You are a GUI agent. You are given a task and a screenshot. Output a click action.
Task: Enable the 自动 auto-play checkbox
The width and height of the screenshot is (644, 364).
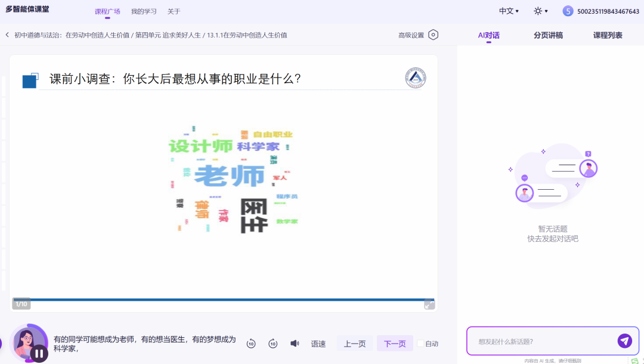click(x=420, y=343)
